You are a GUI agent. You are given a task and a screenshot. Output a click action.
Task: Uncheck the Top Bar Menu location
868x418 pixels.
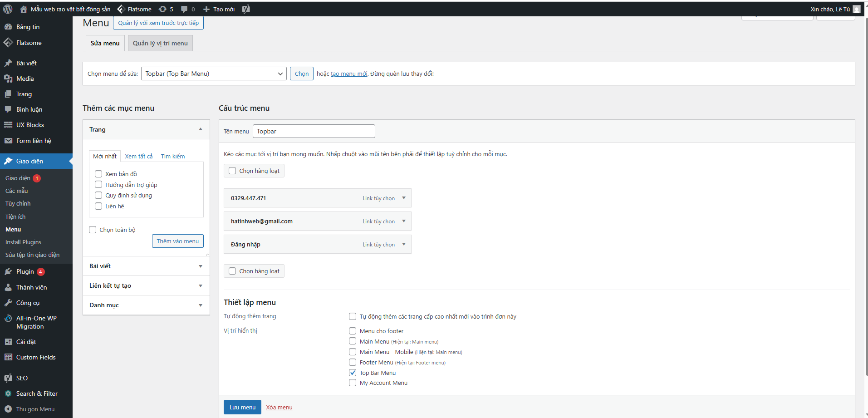(x=353, y=373)
